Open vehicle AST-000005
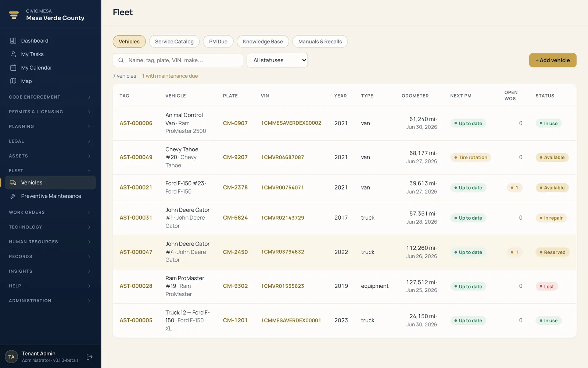 pos(136,320)
